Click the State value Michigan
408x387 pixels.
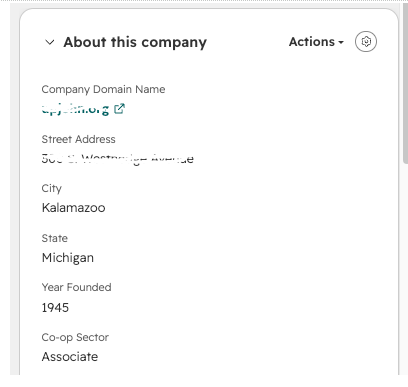pos(68,258)
